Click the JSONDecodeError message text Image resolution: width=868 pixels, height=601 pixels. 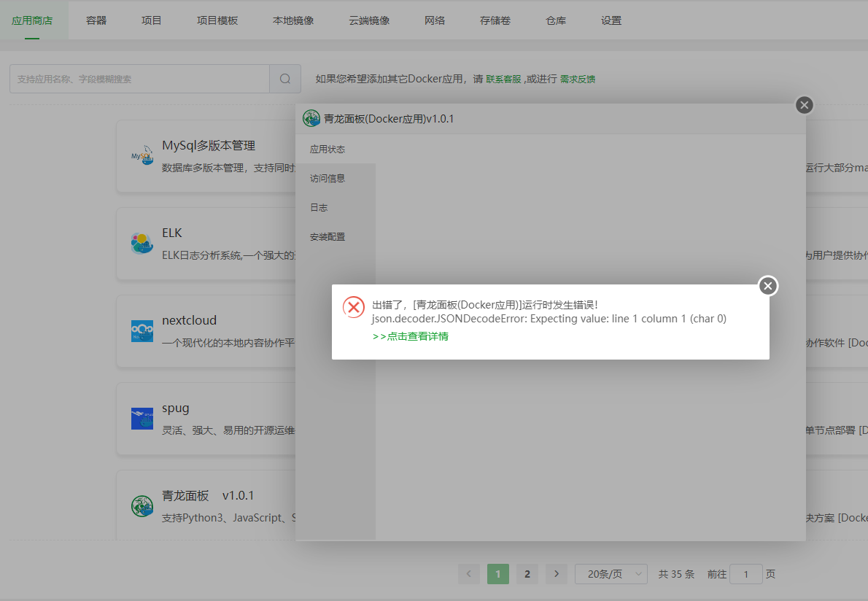click(x=549, y=319)
